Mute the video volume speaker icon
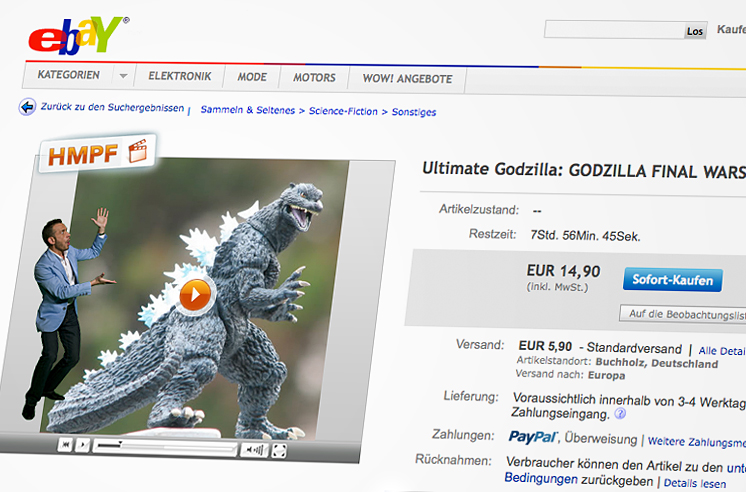The height and width of the screenshot is (492, 746). (254, 450)
